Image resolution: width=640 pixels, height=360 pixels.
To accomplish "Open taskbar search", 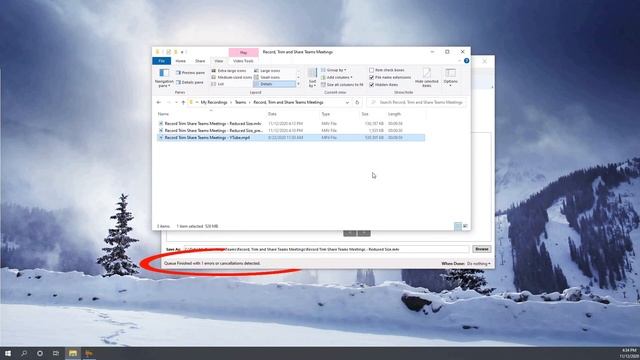I will click(24, 353).
